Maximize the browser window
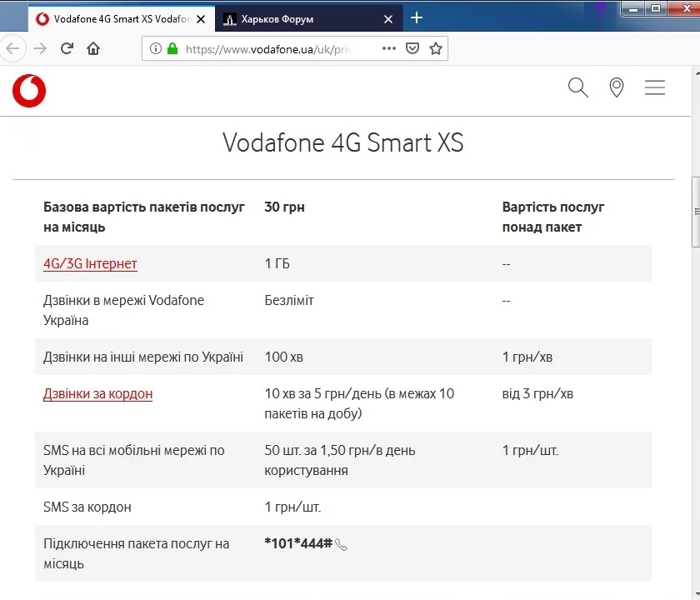 655,8
